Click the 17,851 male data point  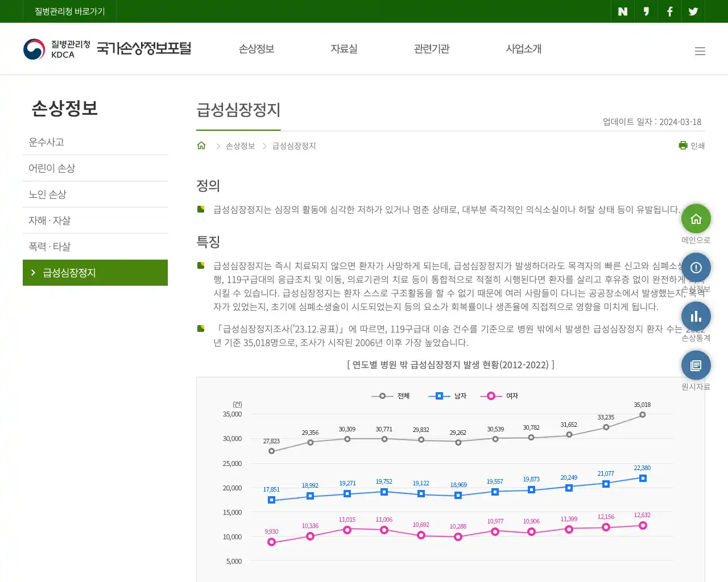pos(272,500)
